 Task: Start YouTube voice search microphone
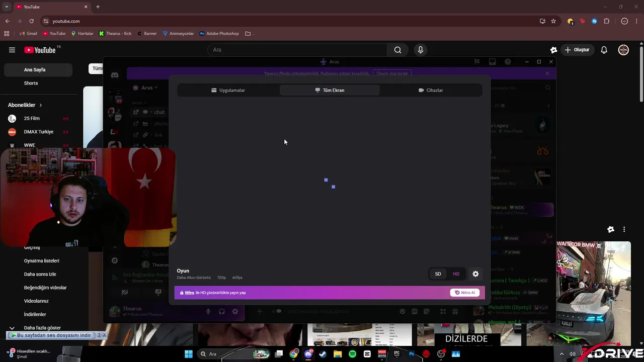coord(421,50)
